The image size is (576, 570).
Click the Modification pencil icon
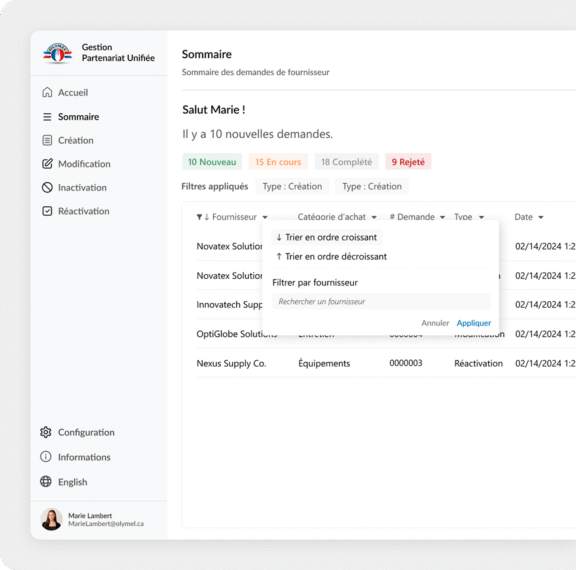coord(47,164)
